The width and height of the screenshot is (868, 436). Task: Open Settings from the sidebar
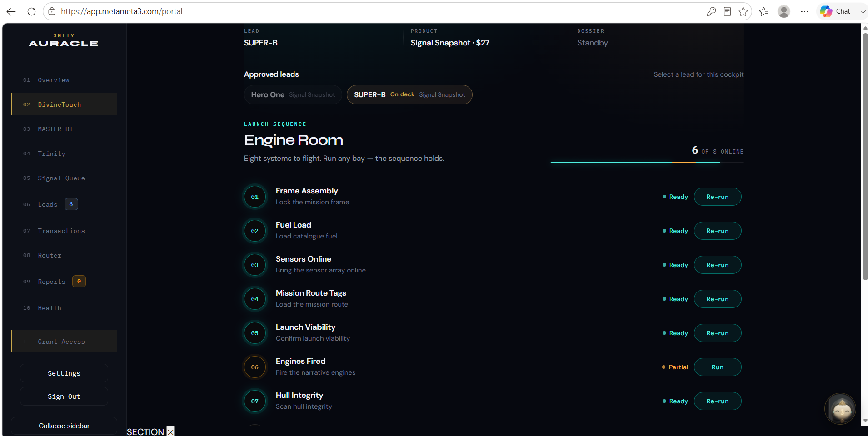pyautogui.click(x=64, y=373)
